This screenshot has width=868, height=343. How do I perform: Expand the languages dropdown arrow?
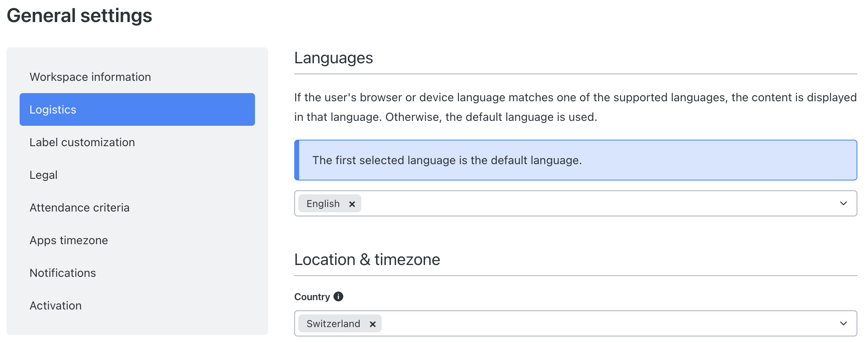pos(843,203)
